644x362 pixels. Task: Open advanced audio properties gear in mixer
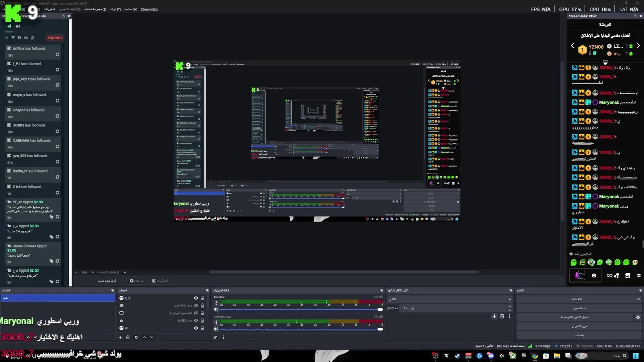(216, 337)
